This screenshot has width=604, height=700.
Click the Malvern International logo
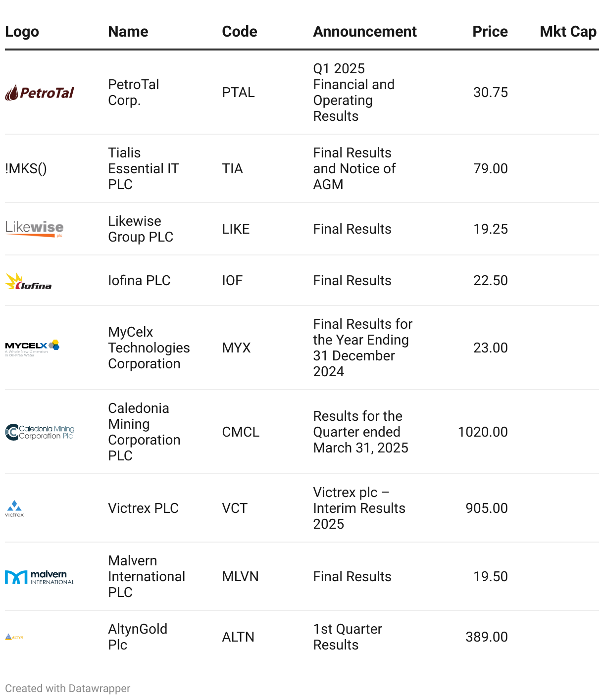(x=40, y=577)
